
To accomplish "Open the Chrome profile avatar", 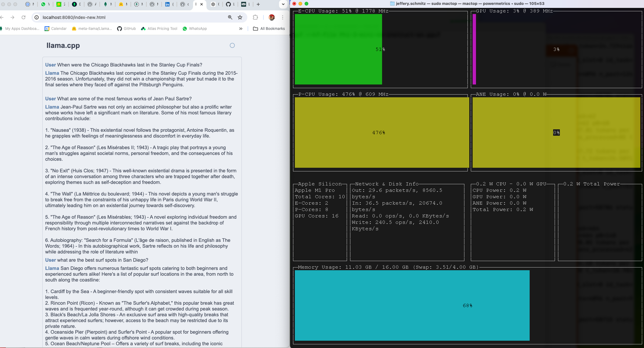I will (272, 17).
